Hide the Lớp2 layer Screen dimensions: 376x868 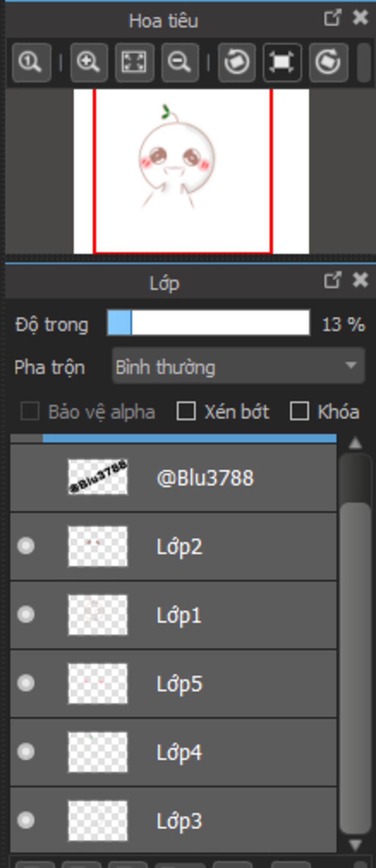[x=26, y=546]
